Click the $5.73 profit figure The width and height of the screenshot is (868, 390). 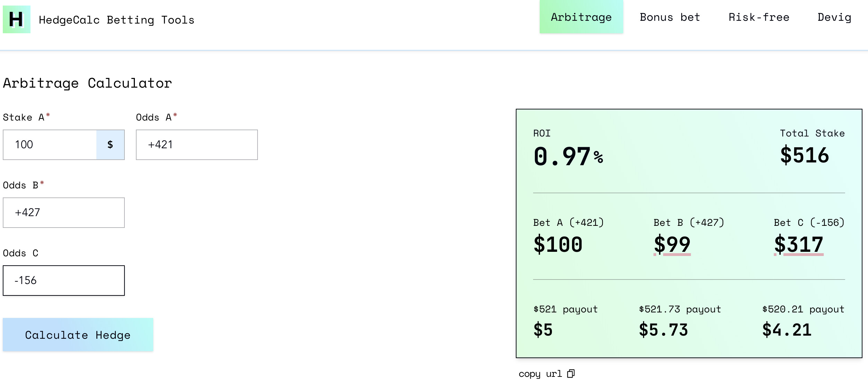663,330
